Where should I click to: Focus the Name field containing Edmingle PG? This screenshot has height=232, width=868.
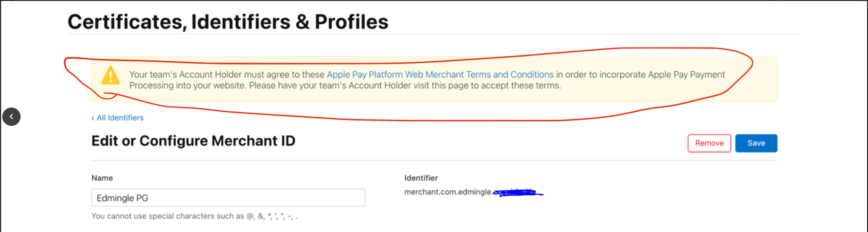tap(228, 198)
